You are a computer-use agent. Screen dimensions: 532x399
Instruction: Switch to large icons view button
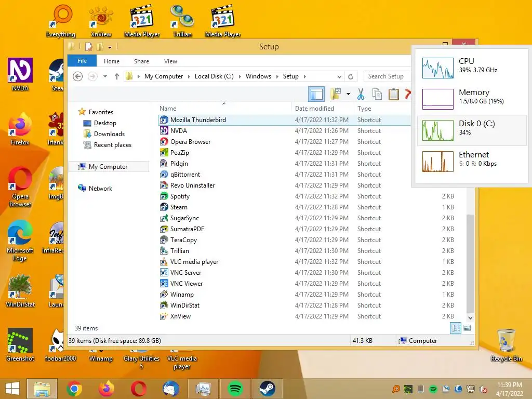tap(467, 328)
